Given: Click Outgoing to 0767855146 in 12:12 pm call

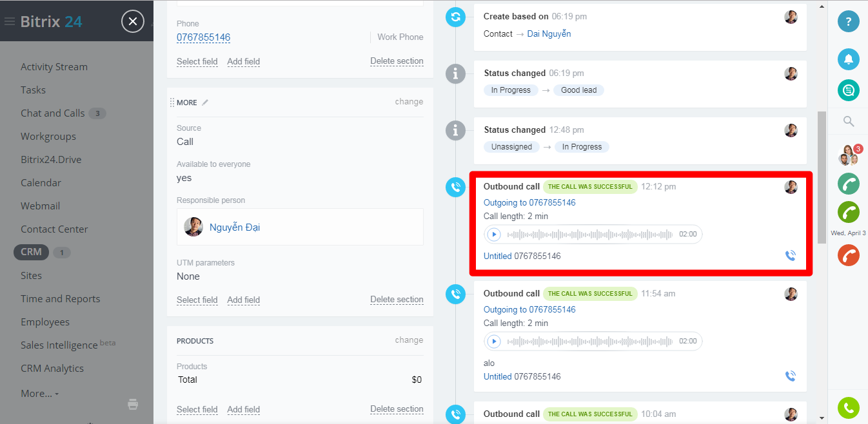Looking at the screenshot, I should (529, 203).
